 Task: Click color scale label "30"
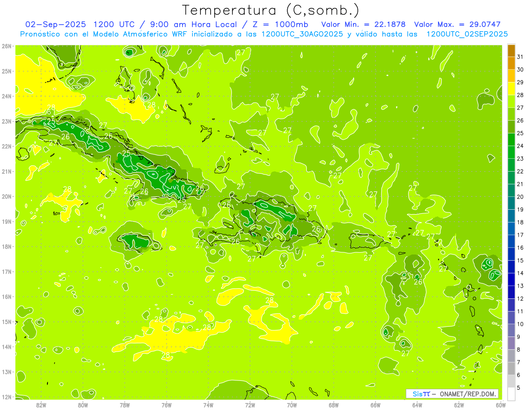520,70
